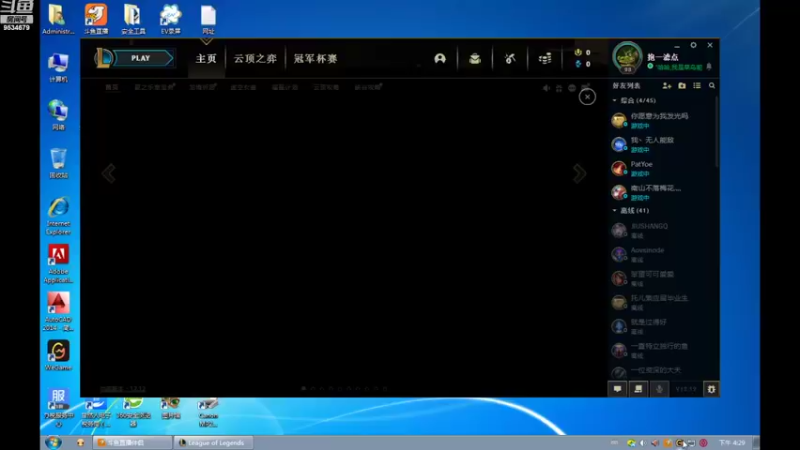Click the Windows Start button
This screenshot has width=800, height=450.
[x=53, y=442]
